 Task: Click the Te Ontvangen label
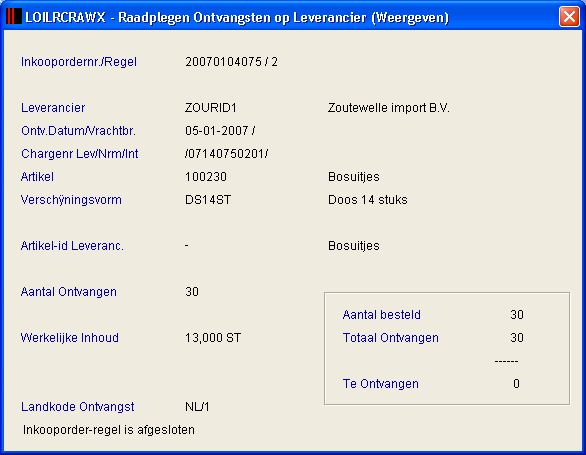coord(380,384)
